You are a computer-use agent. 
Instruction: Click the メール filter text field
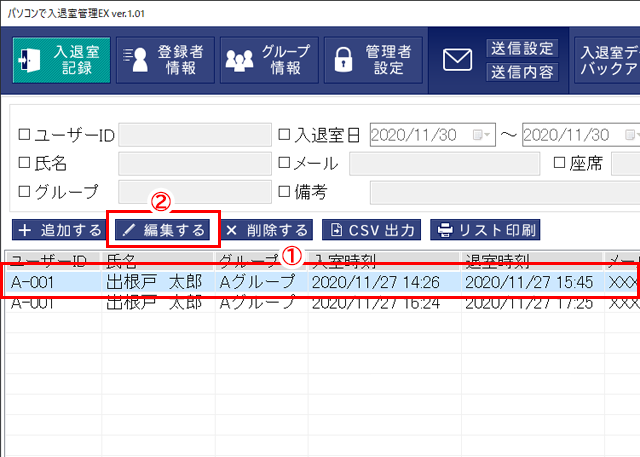(440, 164)
